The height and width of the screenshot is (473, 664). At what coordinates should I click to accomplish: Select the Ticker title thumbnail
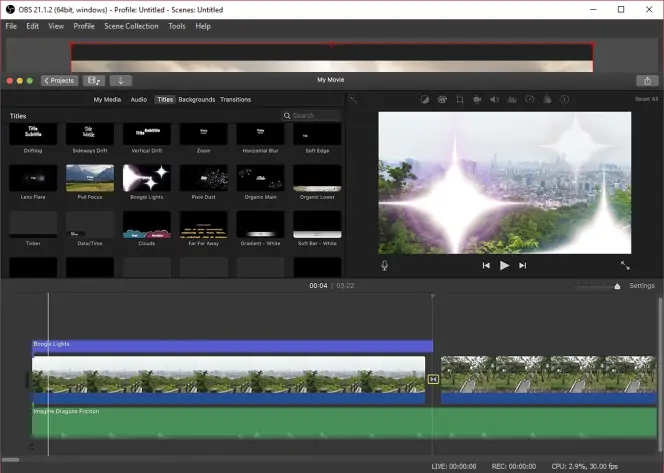pos(33,224)
